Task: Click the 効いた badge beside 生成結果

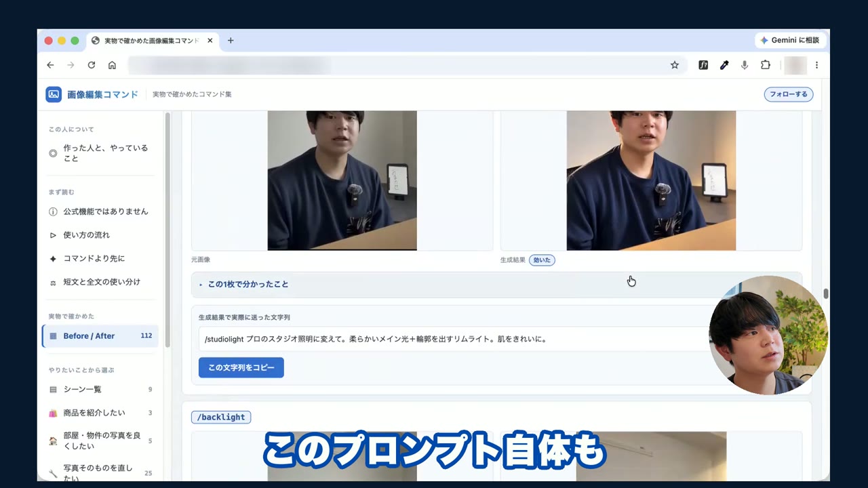Action: pyautogui.click(x=542, y=260)
